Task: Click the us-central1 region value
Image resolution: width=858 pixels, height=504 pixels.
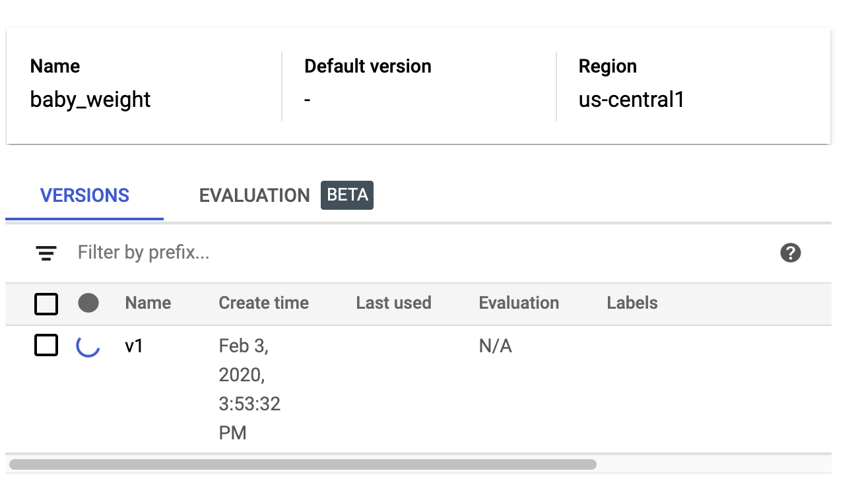Action: 632,100
